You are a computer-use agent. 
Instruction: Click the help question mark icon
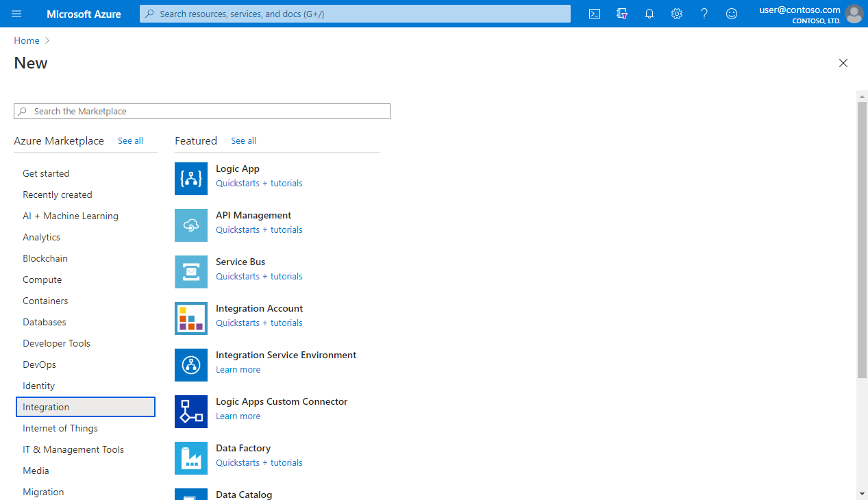point(704,14)
